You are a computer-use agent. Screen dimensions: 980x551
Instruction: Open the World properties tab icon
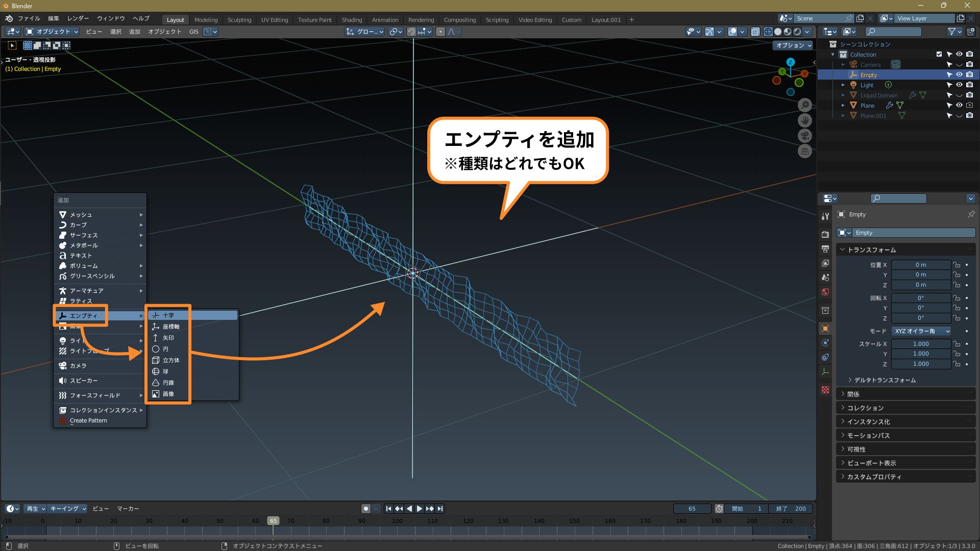click(825, 292)
